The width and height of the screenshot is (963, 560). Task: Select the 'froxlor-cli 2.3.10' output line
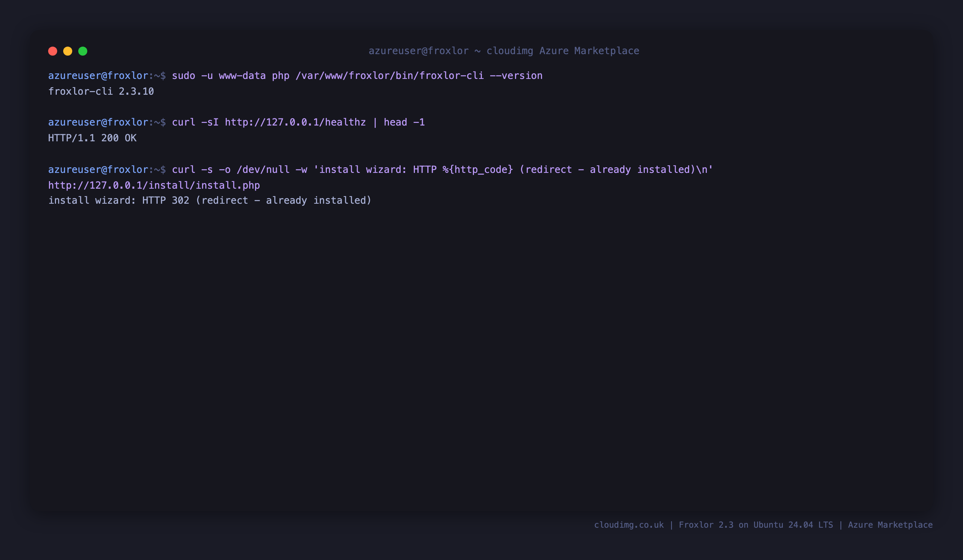[x=101, y=91]
